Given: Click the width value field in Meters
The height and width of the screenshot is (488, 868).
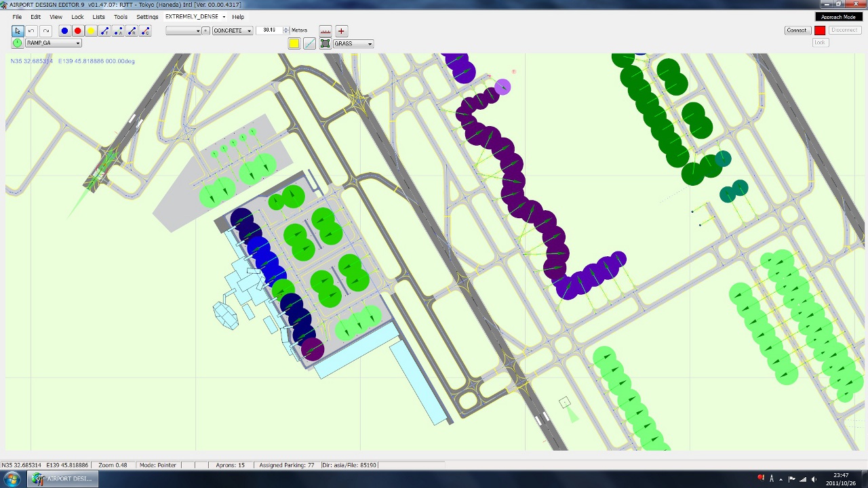Looking at the screenshot, I should 269,30.
